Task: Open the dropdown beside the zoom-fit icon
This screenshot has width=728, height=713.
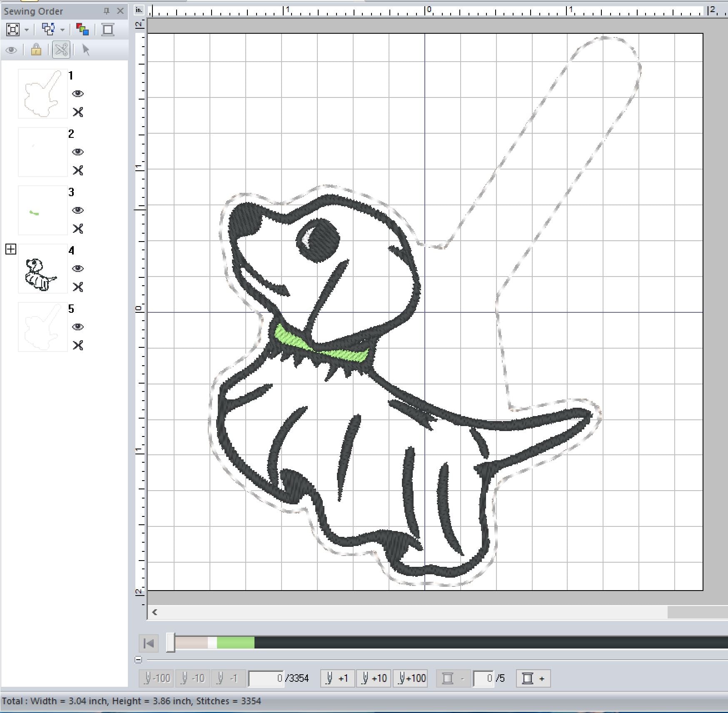Action: tap(27, 30)
